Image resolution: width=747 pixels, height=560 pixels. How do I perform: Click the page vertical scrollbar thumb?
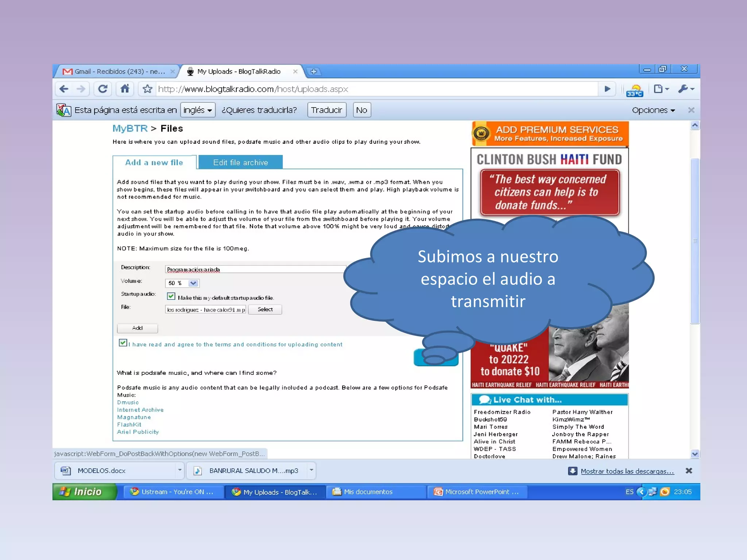pos(695,241)
